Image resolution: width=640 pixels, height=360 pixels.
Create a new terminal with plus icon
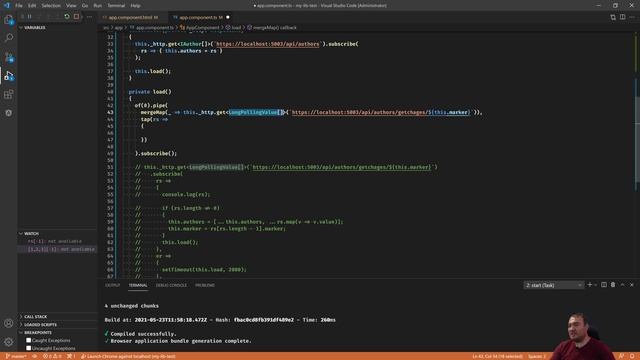589,285
